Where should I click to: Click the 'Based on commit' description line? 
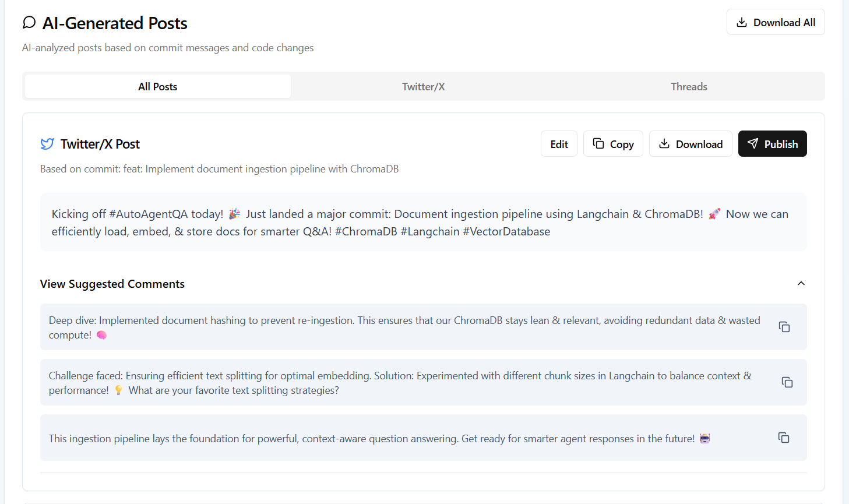pos(220,169)
